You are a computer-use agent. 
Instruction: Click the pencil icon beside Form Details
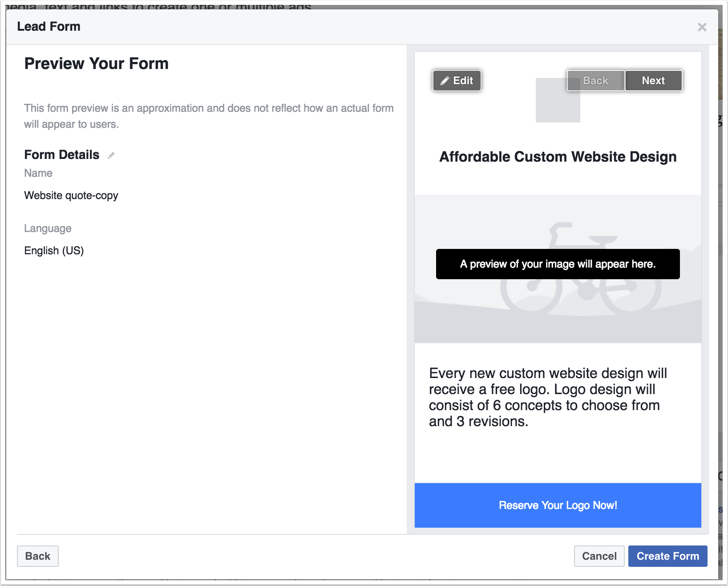[111, 155]
